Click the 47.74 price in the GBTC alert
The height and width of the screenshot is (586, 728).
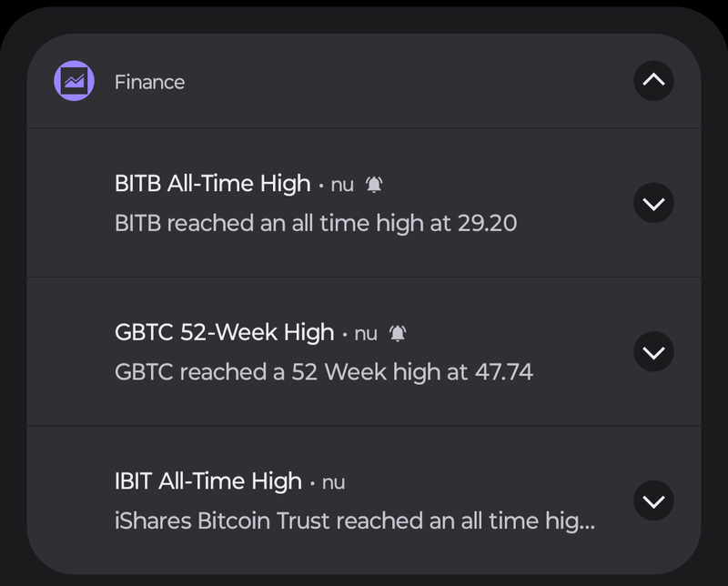(x=503, y=371)
